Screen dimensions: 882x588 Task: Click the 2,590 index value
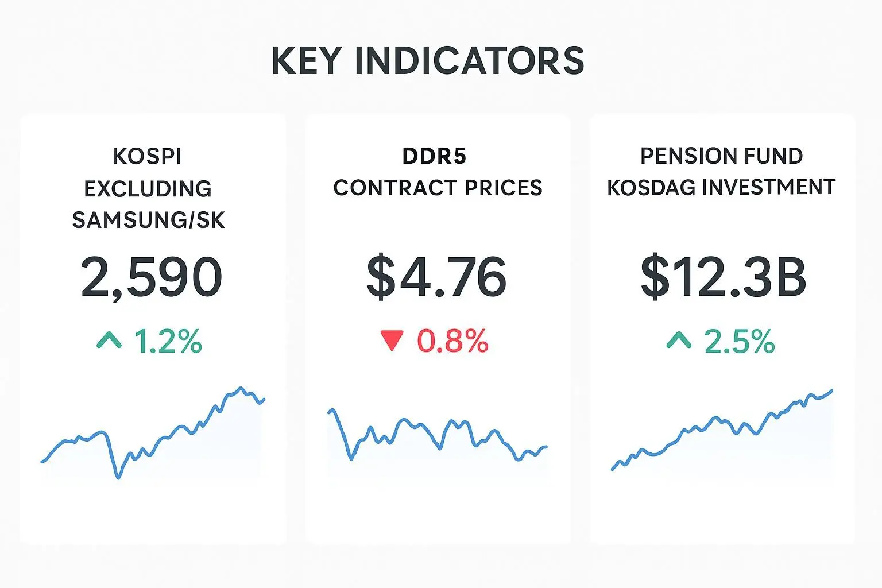152,277
